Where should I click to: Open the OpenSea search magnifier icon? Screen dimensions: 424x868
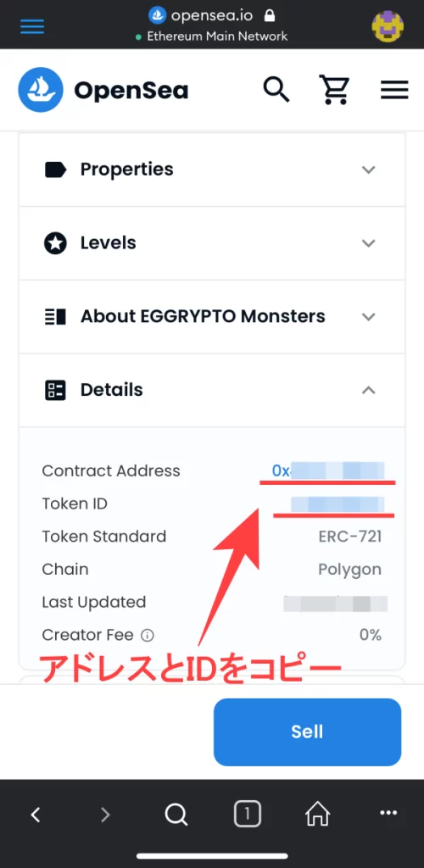tap(276, 89)
